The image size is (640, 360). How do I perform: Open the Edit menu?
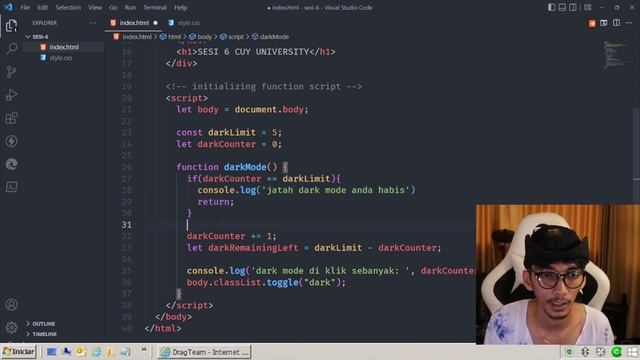[42, 7]
